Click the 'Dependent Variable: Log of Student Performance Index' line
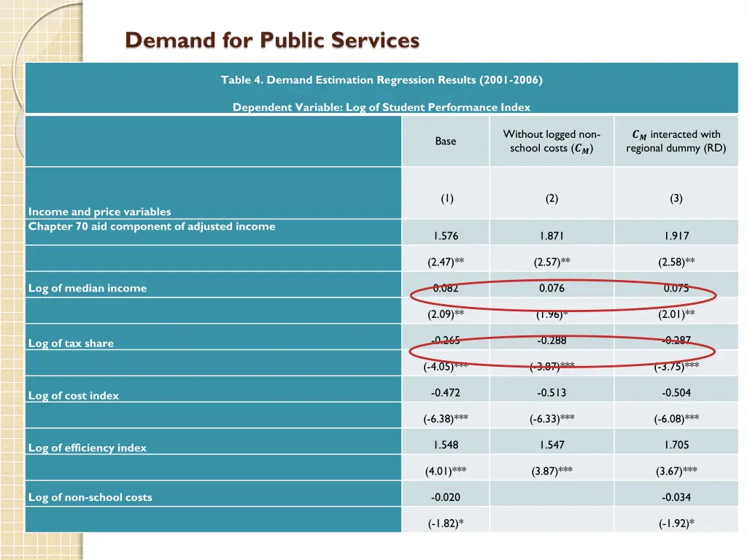 click(x=381, y=107)
